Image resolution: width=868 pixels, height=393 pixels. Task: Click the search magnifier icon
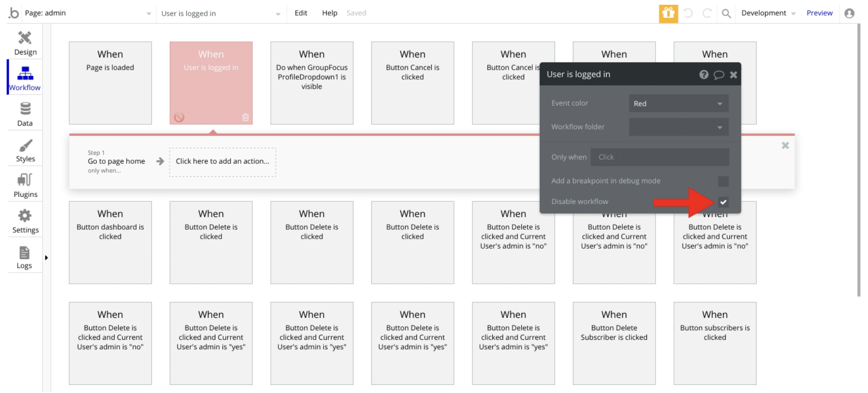coord(726,13)
